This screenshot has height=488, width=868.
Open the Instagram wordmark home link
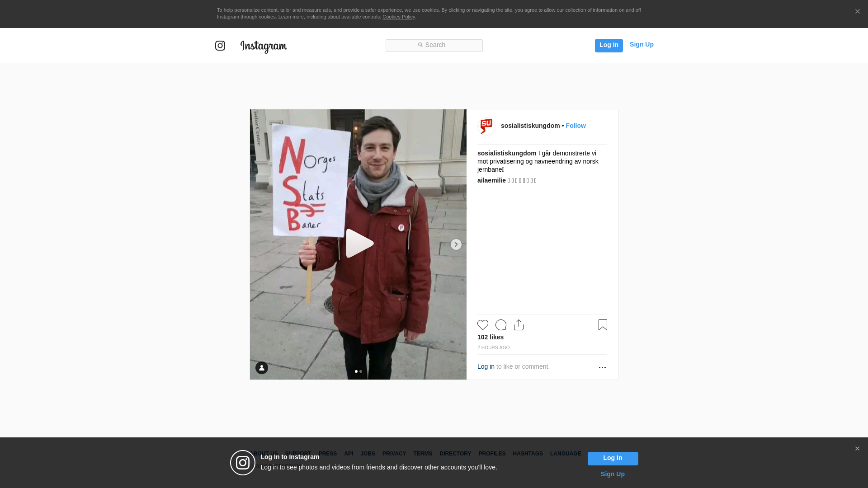[264, 47]
